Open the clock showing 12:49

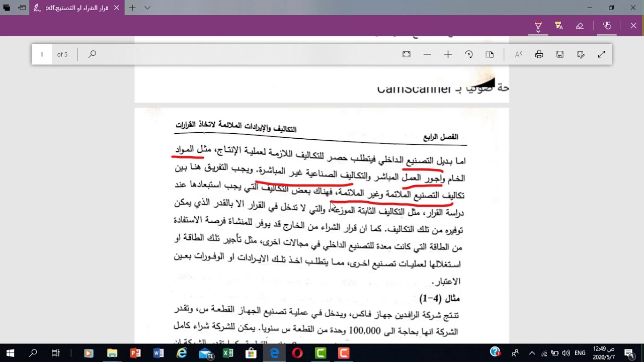603,353
